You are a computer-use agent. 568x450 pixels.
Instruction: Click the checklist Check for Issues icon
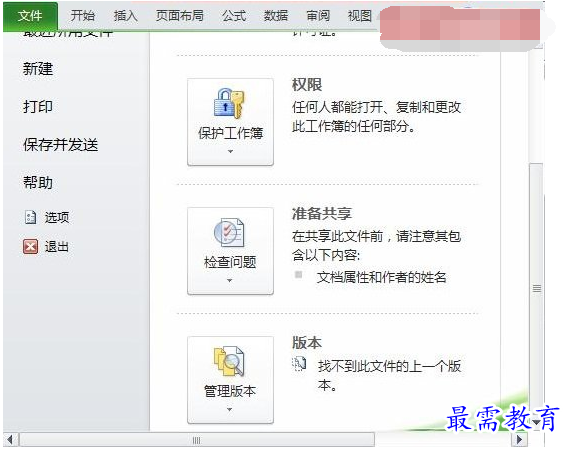[x=229, y=233]
